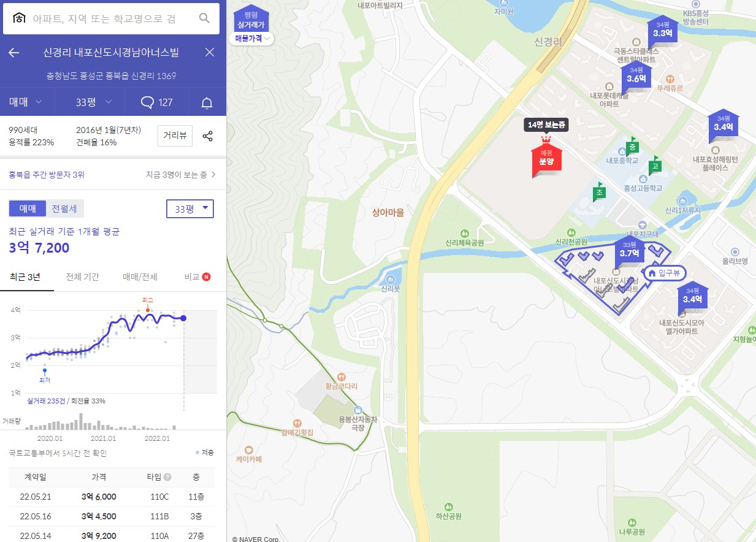Click the Hogangnono home logo icon
This screenshot has width=756, height=542.
20,18
